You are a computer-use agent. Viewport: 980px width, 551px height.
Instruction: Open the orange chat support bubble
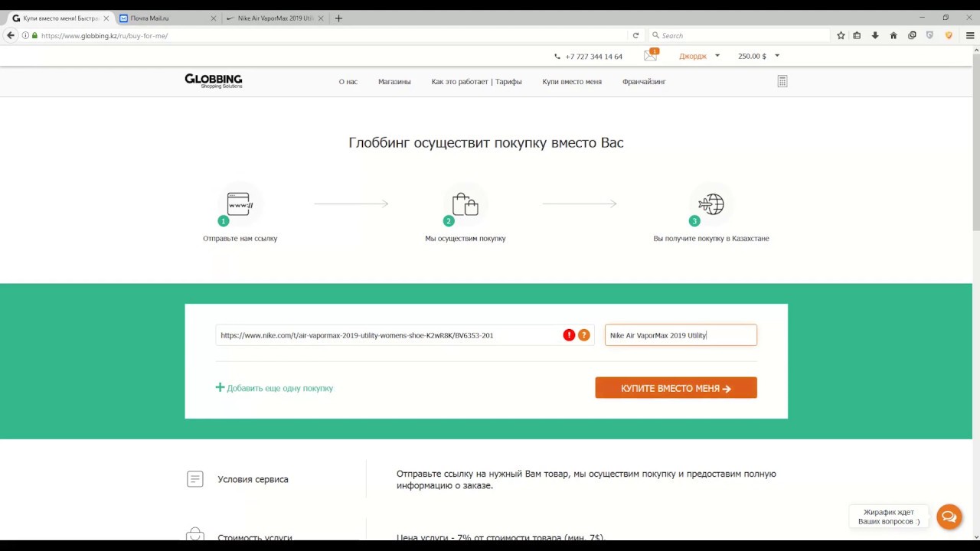pyautogui.click(x=949, y=517)
